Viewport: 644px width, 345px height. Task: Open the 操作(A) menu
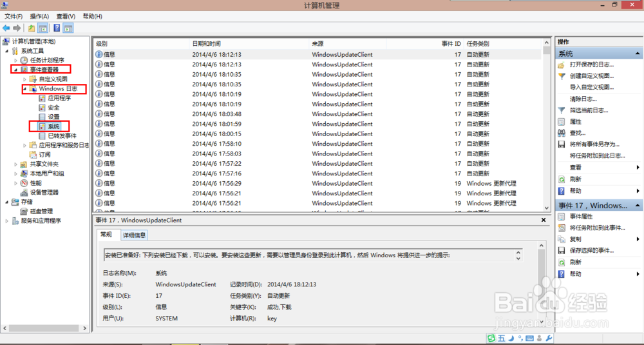click(39, 16)
